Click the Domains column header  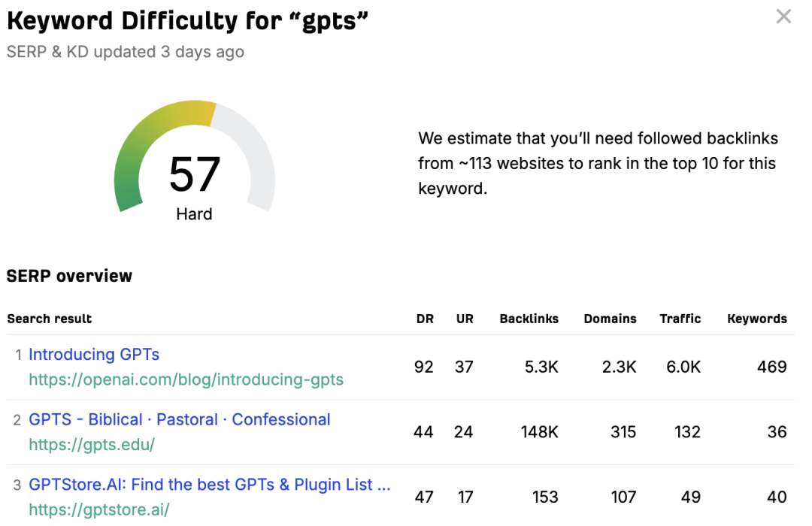pos(610,319)
